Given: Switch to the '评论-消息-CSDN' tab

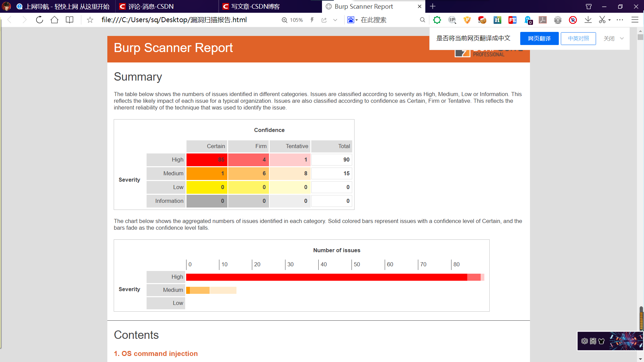Looking at the screenshot, I should 167,6.
